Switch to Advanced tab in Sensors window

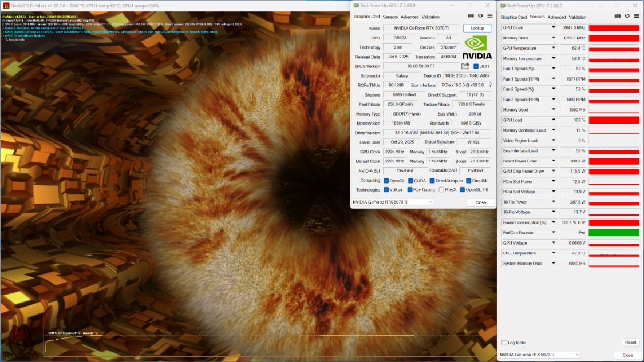coord(556,17)
